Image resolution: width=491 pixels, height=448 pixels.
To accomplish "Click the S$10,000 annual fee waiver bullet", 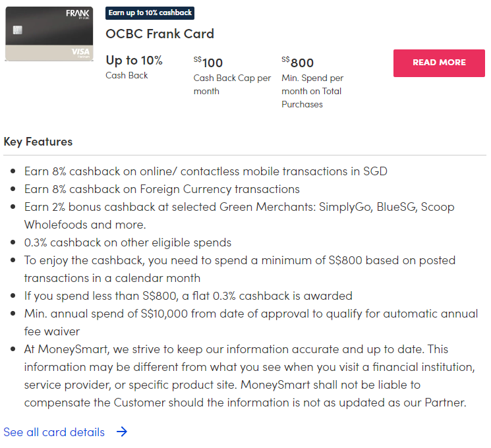I will coord(251,314).
